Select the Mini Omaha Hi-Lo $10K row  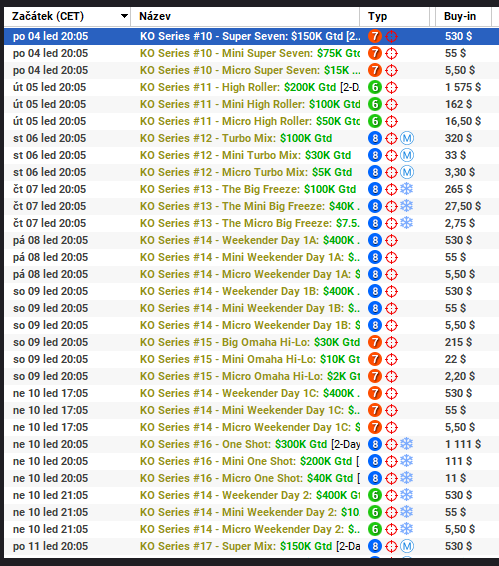click(251, 359)
